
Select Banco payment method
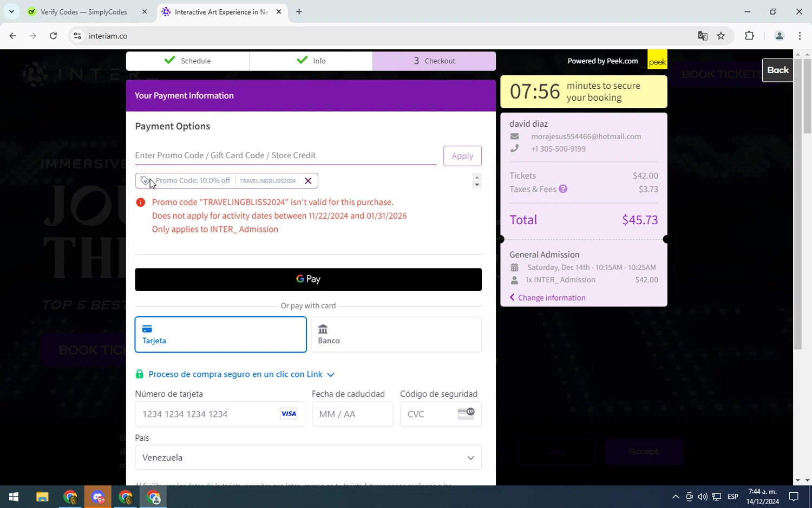coord(396,335)
